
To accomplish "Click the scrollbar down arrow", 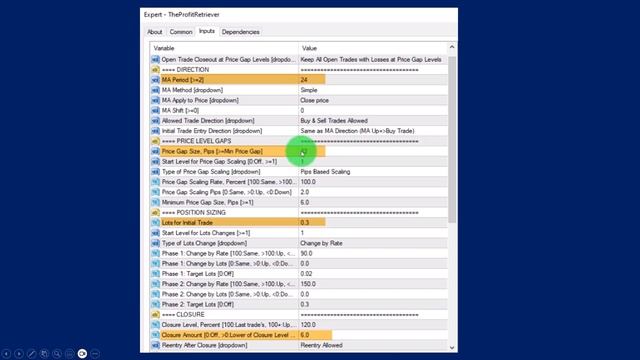I will click(452, 347).
